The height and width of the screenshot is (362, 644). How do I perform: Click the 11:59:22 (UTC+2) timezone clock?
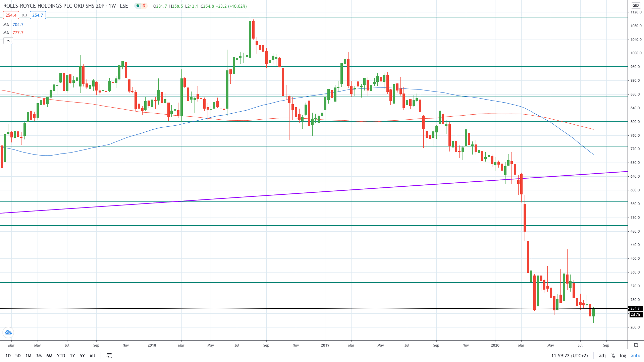(569, 356)
